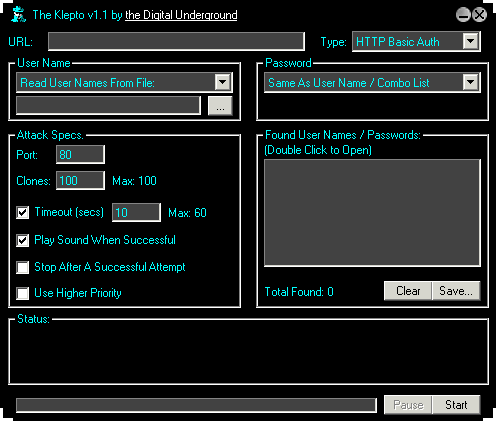This screenshot has height=421, width=496.
Task: Close the Klepto window
Action: [x=480, y=15]
